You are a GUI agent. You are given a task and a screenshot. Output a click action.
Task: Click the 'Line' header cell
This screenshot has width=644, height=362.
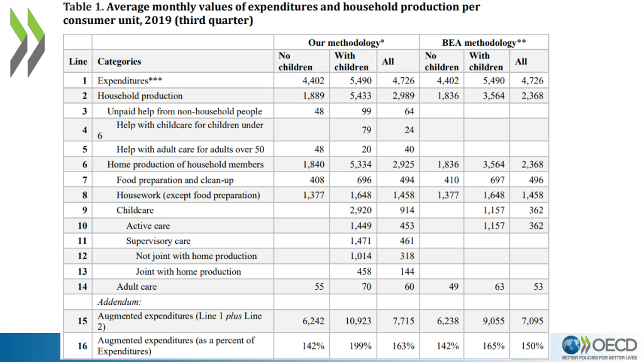78,61
